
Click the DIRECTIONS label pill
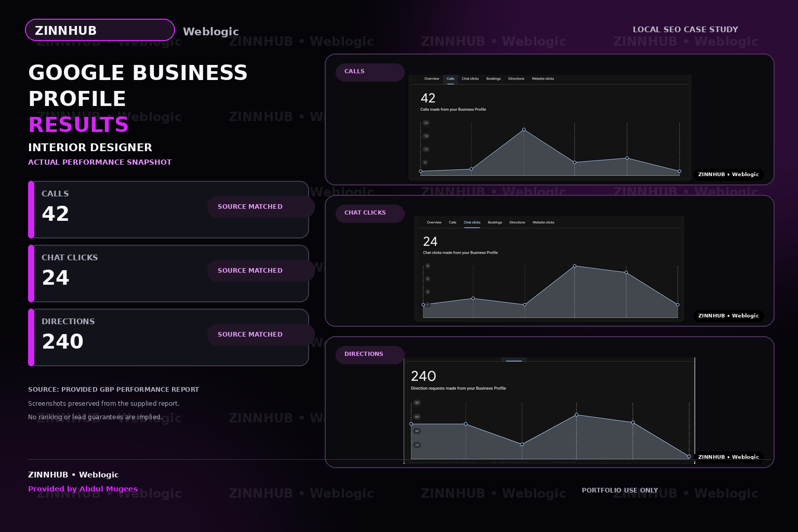(x=370, y=355)
